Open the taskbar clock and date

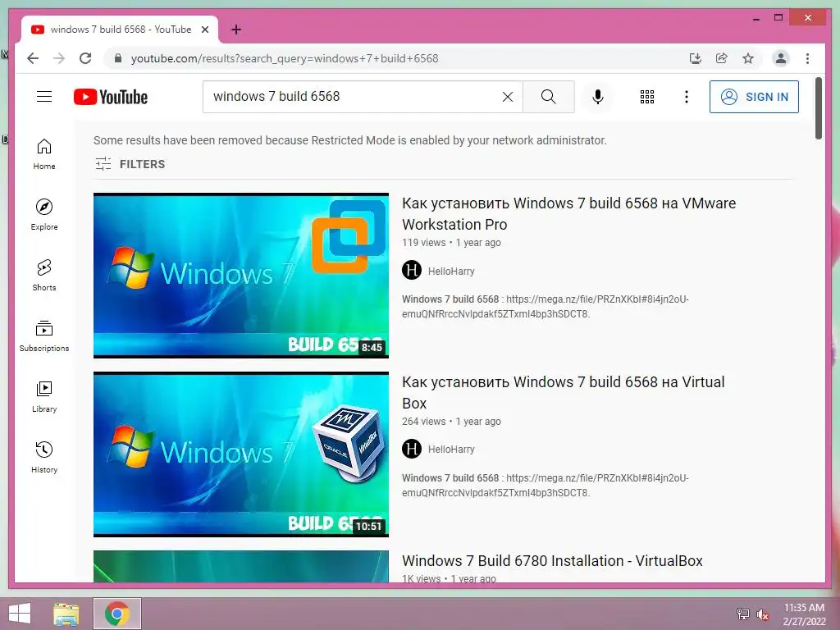pyautogui.click(x=804, y=614)
